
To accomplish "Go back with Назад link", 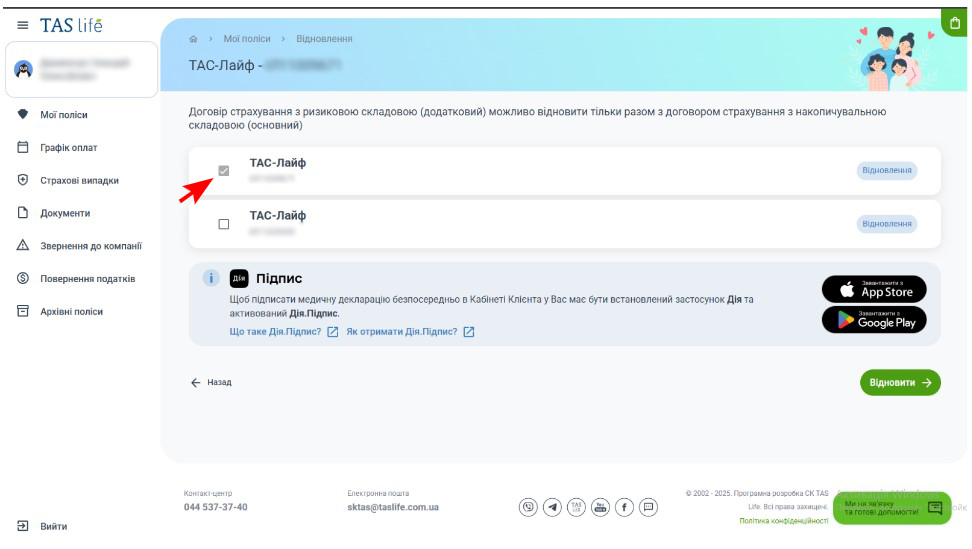I will 211,382.
